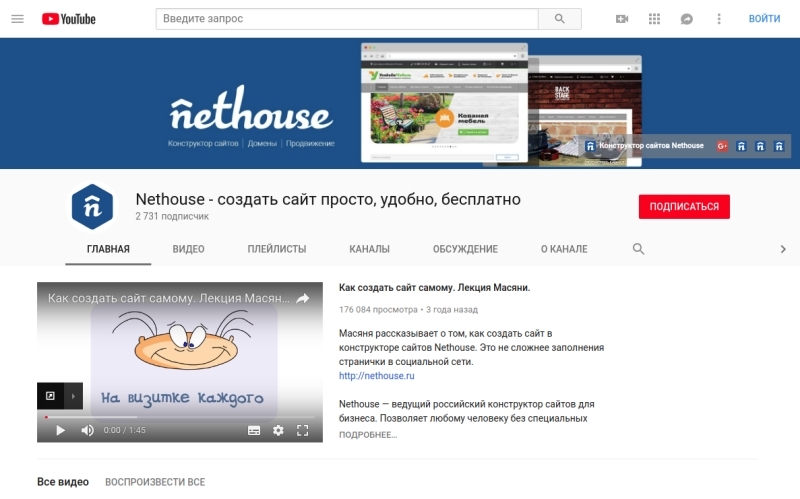
Task: Click the ПОДПИСАТЬСЯ subscribe button
Action: 684,207
